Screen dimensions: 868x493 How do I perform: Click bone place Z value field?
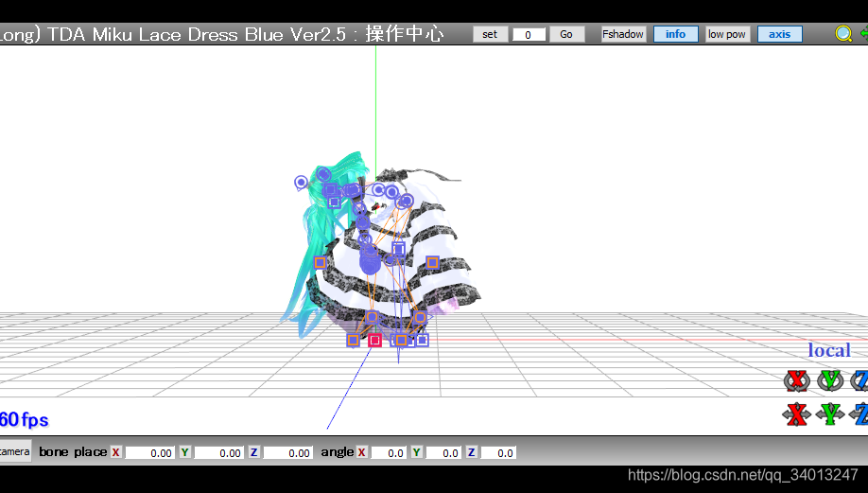tap(287, 453)
